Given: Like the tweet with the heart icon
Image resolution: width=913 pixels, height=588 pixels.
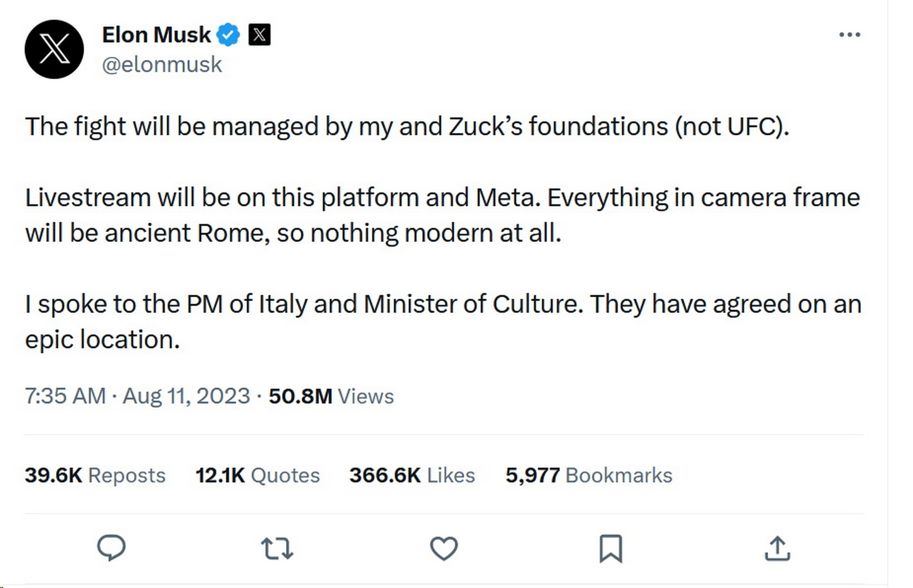Looking at the screenshot, I should click(444, 548).
